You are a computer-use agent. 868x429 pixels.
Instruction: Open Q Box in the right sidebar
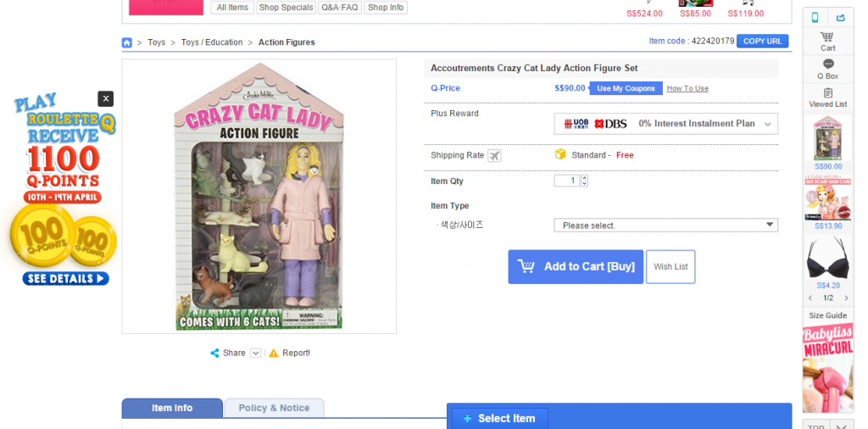click(x=827, y=69)
